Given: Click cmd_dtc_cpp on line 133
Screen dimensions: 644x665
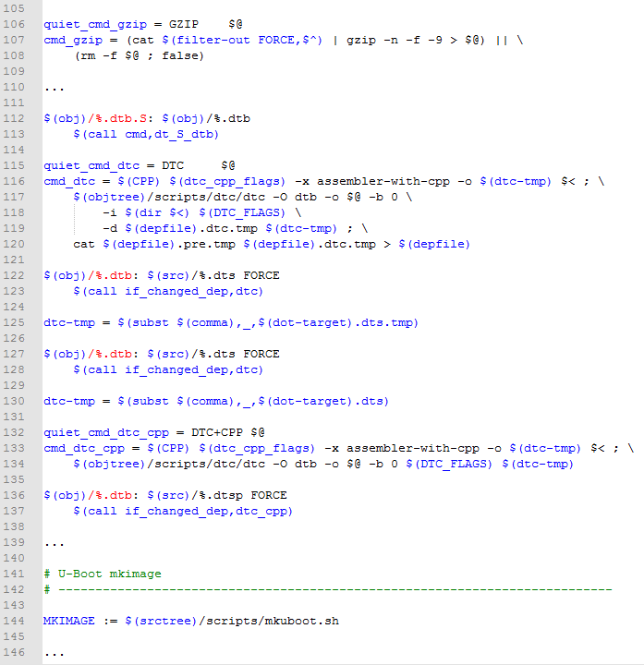Looking at the screenshot, I should tap(84, 448).
